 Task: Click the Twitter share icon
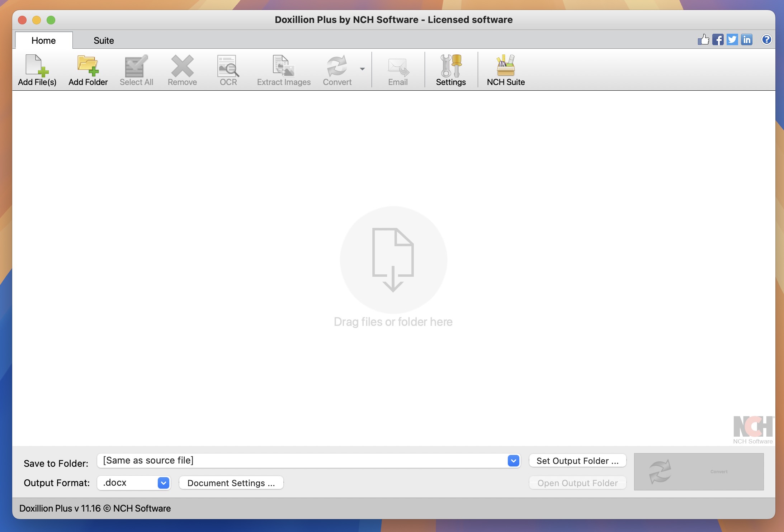(732, 39)
